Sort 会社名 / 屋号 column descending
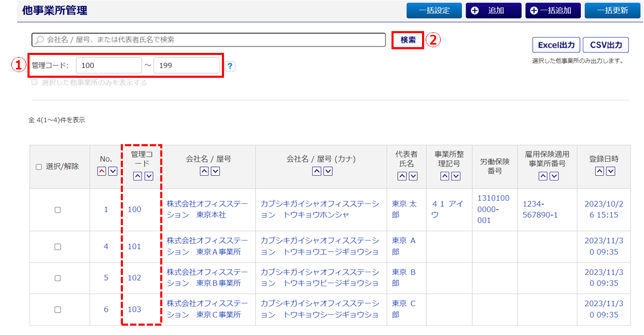The width and height of the screenshot is (644, 335). coord(215,172)
